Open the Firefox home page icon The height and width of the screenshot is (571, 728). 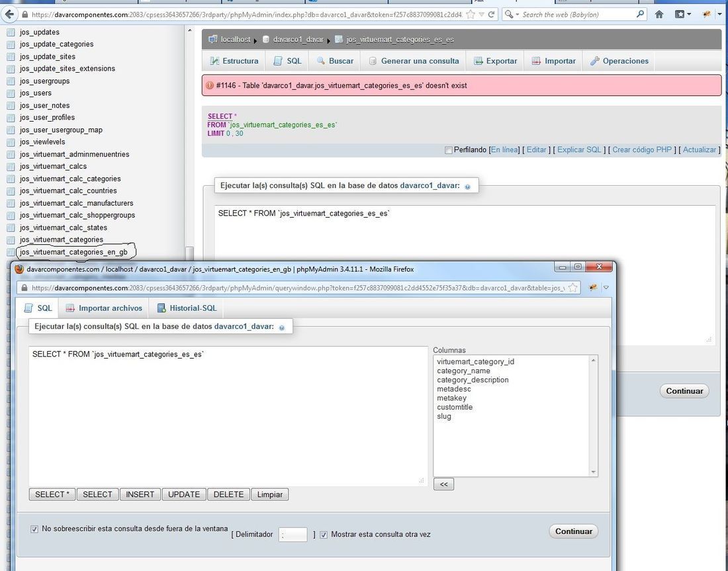click(659, 15)
